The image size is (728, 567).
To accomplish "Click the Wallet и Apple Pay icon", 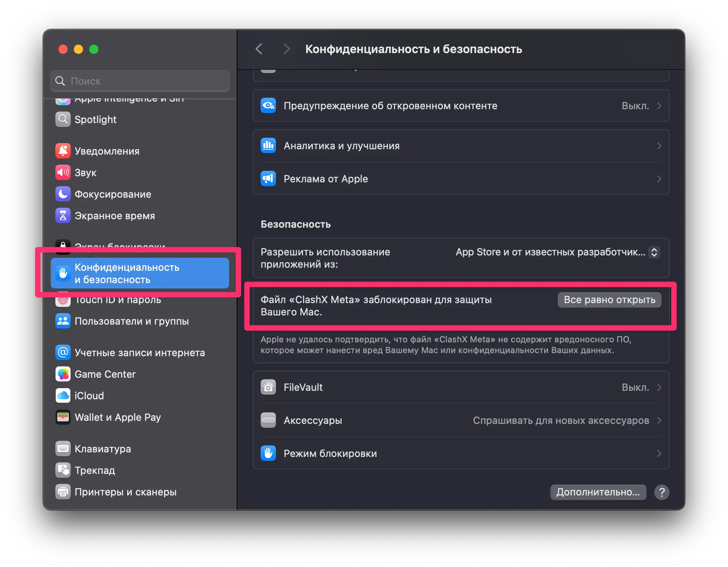I will pos(63,417).
